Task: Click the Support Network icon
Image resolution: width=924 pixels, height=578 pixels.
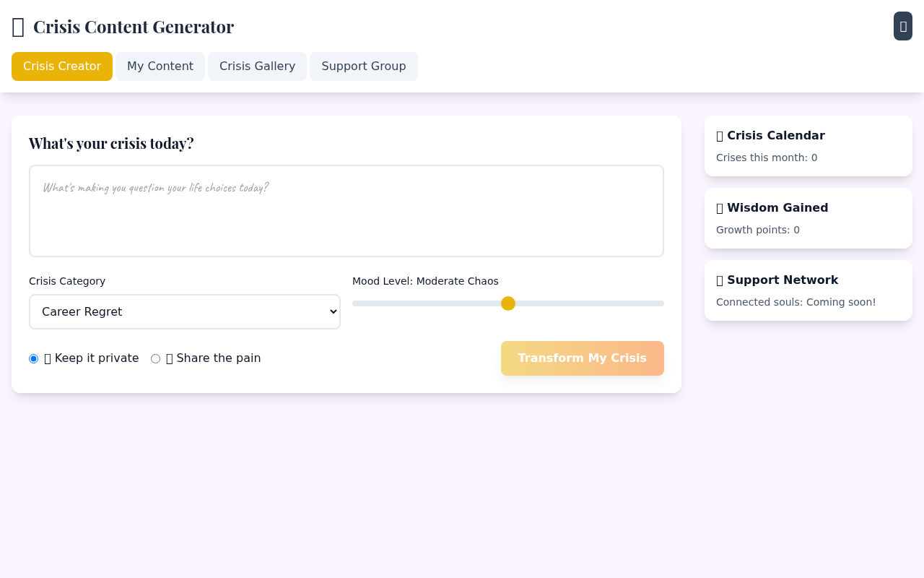Action: click(x=720, y=280)
